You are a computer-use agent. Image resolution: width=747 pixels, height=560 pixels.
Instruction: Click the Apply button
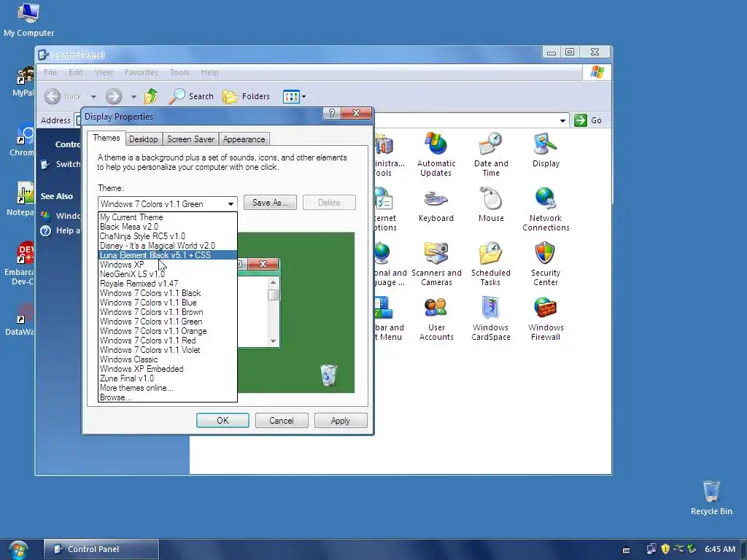(341, 421)
